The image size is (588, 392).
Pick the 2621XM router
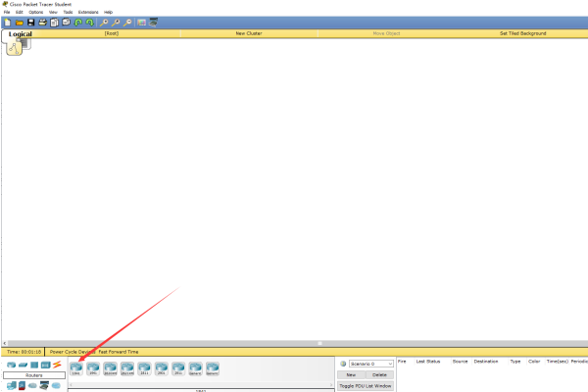[127, 368]
